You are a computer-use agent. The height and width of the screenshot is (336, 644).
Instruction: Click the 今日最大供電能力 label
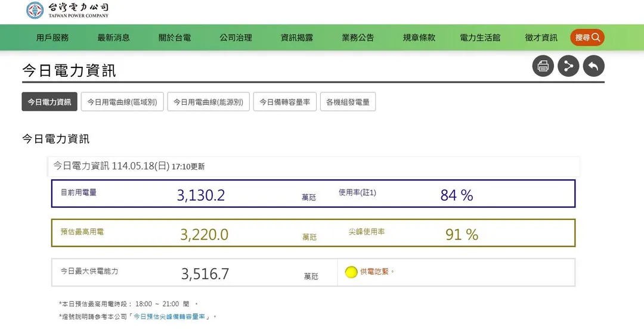tap(89, 271)
